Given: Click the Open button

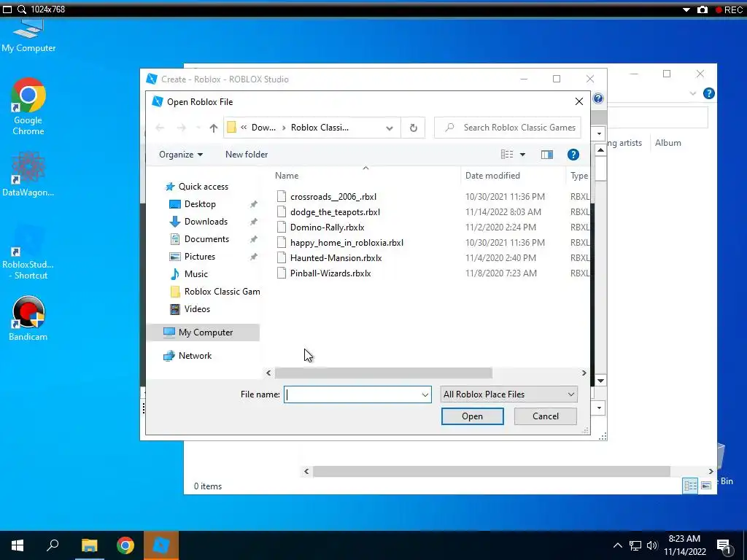Looking at the screenshot, I should click(x=472, y=416).
